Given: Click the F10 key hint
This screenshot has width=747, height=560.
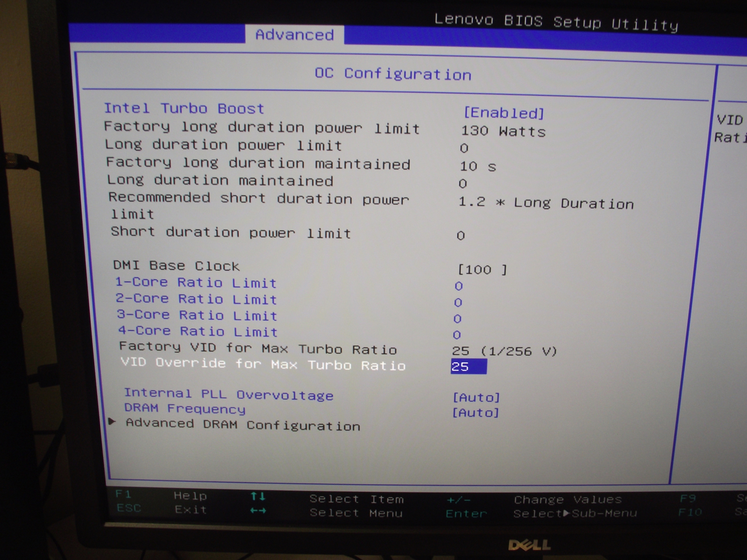Looking at the screenshot, I should click(690, 512).
